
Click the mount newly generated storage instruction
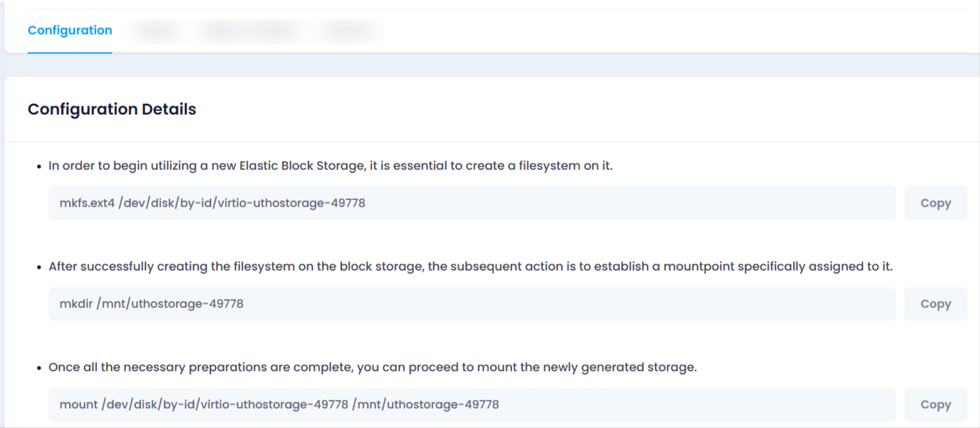click(373, 368)
